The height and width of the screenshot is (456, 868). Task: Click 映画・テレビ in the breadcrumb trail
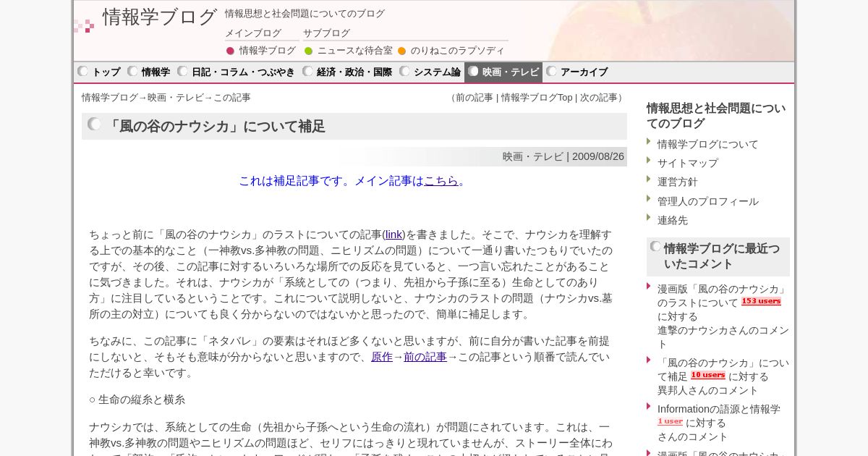(176, 98)
